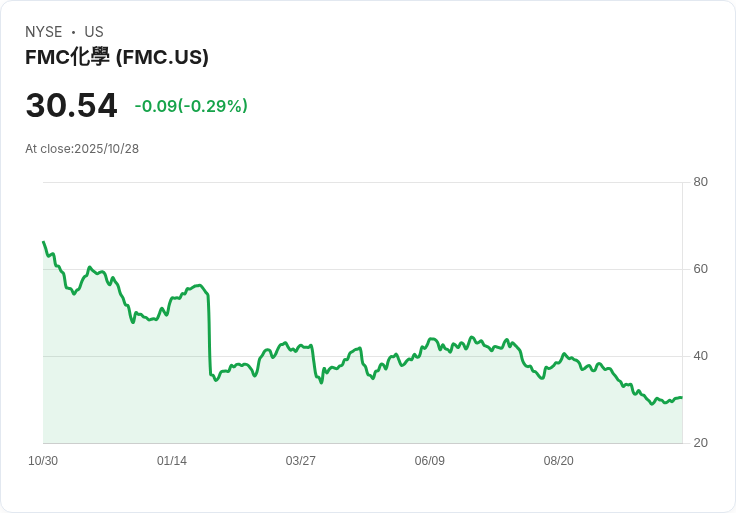The width and height of the screenshot is (736, 513).
Task: Select the 01/14 date on the x-axis
Action: pos(172,461)
